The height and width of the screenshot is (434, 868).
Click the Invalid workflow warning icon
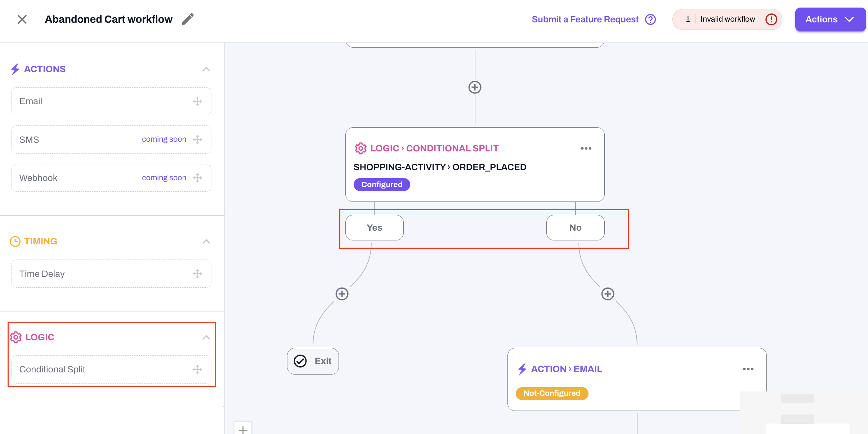[771, 19]
